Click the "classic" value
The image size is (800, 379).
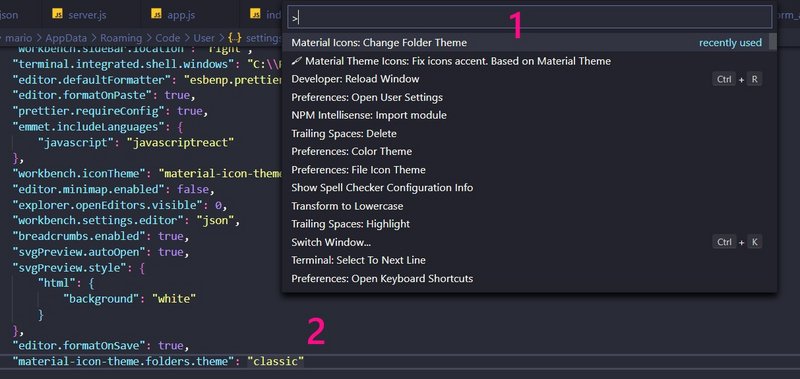click(276, 361)
